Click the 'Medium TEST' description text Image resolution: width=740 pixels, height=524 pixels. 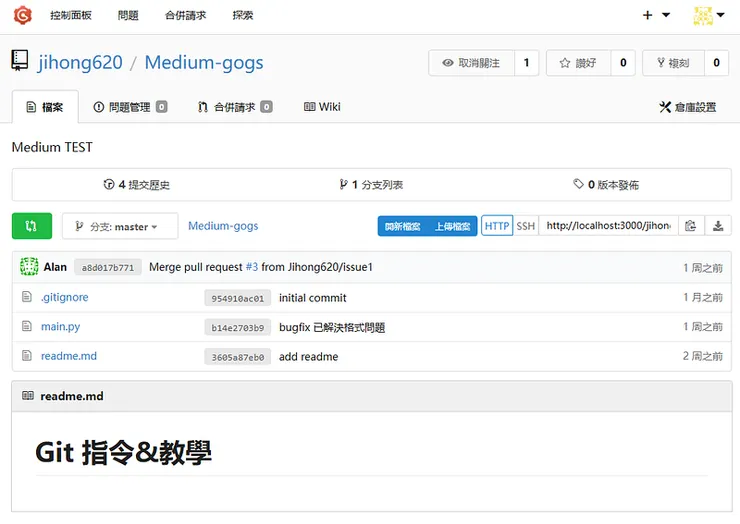(52, 147)
